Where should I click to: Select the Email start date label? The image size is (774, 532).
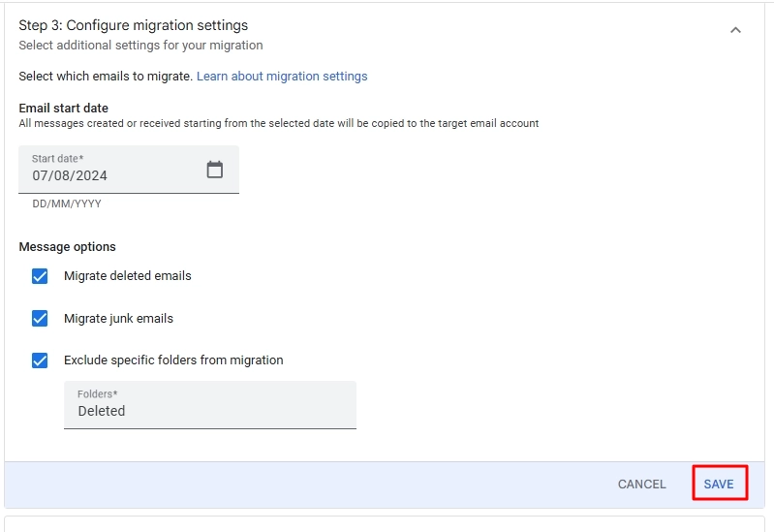click(x=63, y=109)
